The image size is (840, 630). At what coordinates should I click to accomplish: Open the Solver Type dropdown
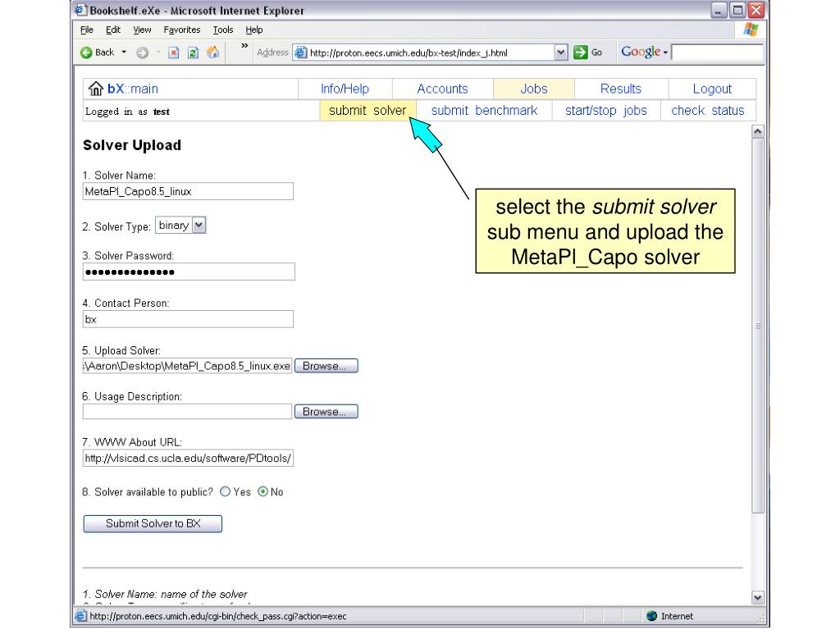198,226
